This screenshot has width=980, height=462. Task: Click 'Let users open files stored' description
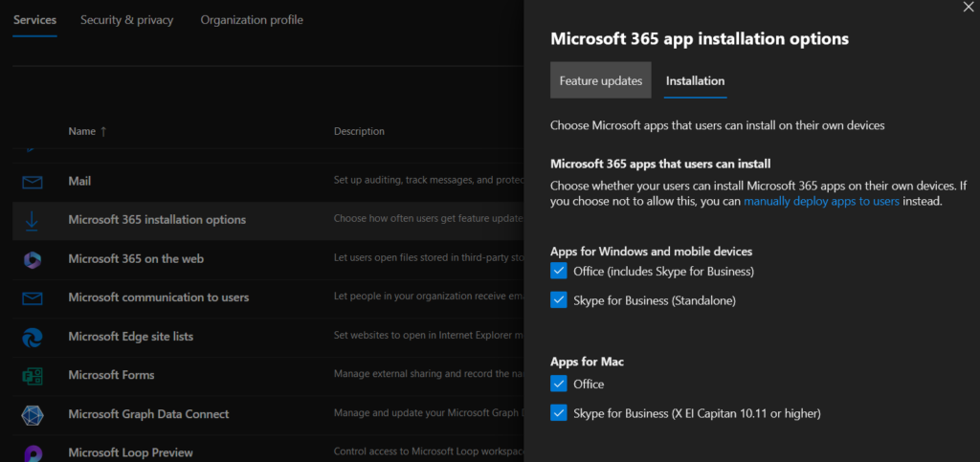click(428, 258)
